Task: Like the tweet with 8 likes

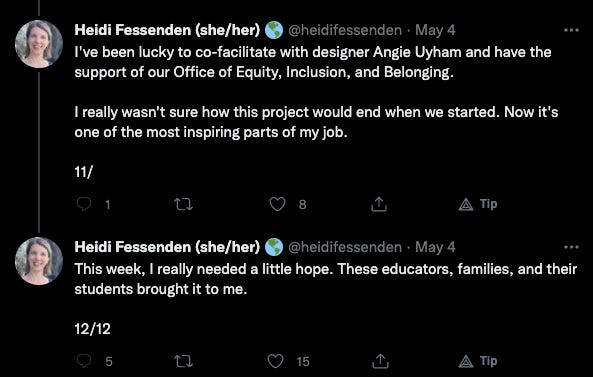Action: tap(277, 204)
